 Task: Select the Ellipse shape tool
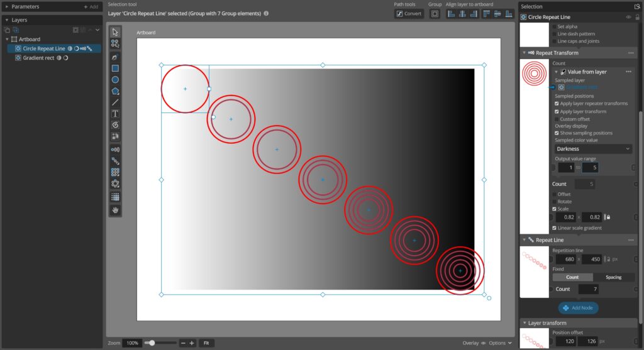click(115, 80)
